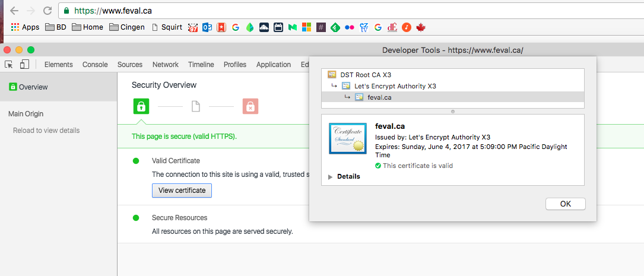The height and width of the screenshot is (276, 644).
Task: Switch to the Profiles tab
Action: coord(235,65)
